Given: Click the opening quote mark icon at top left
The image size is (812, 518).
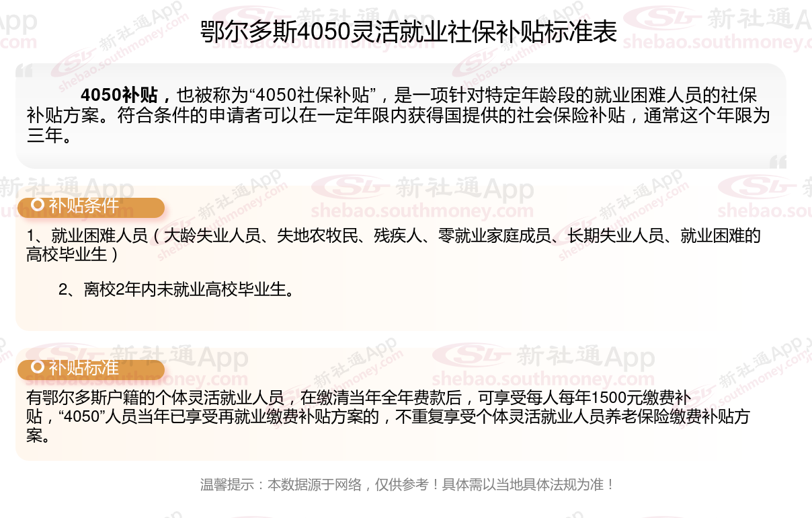Looking at the screenshot, I should pyautogui.click(x=24, y=71).
